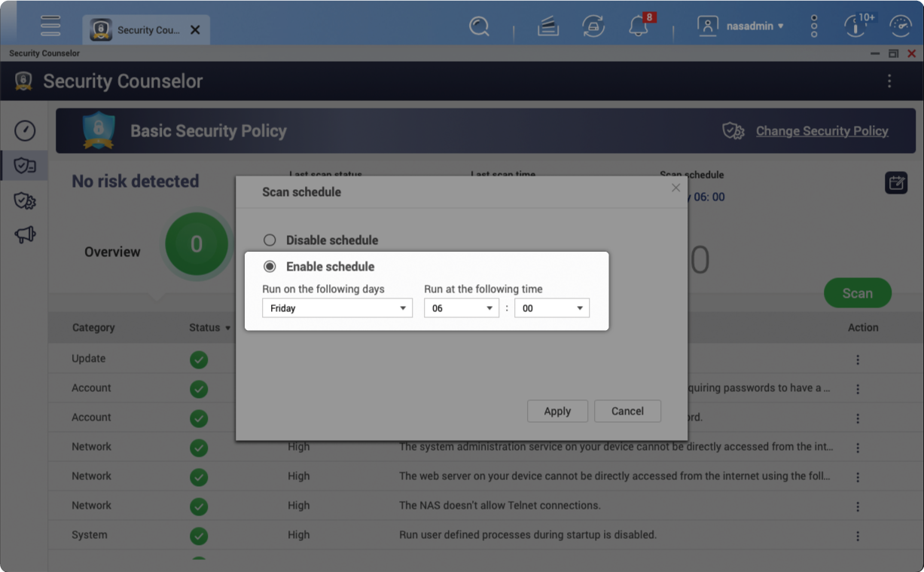The width and height of the screenshot is (924, 572).
Task: Expand the Friday day dropdown
Action: (337, 308)
